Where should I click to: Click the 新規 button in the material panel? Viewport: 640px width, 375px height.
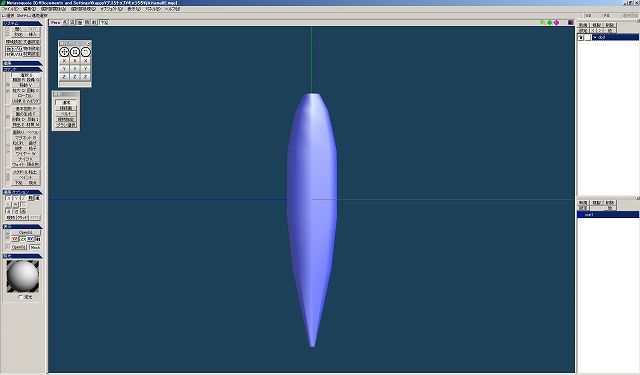click(583, 202)
